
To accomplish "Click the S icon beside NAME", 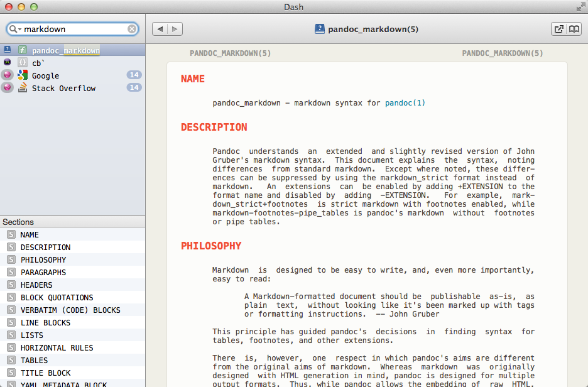I will (x=11, y=234).
